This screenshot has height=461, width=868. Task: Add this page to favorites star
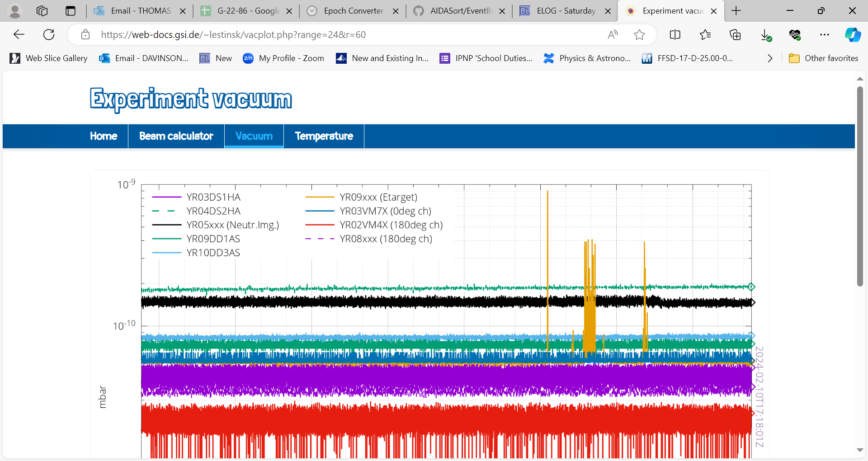[x=639, y=34]
